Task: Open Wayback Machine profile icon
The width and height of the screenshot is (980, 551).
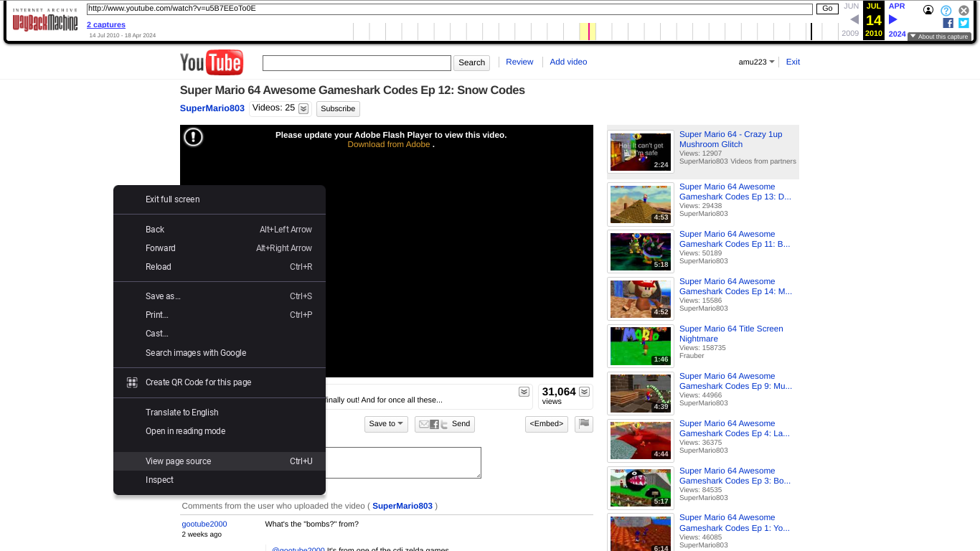Action: pos(928,10)
